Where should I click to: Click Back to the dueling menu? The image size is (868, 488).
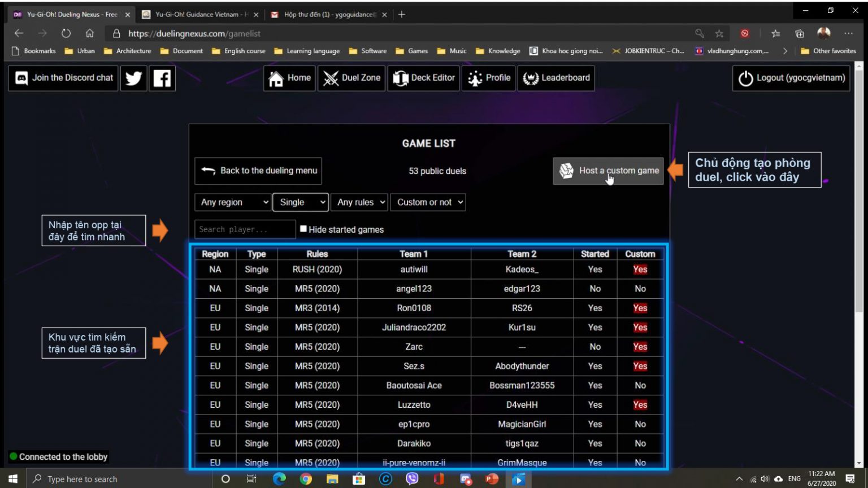[258, 170]
